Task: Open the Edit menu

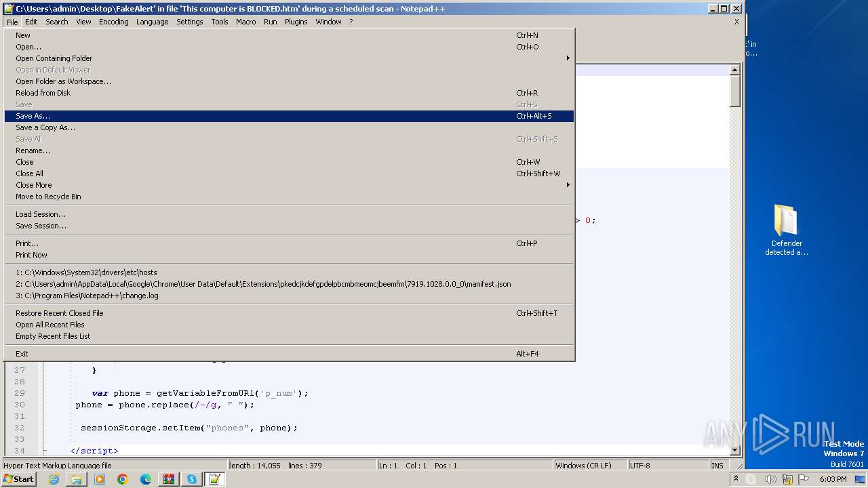Action: tap(31, 22)
